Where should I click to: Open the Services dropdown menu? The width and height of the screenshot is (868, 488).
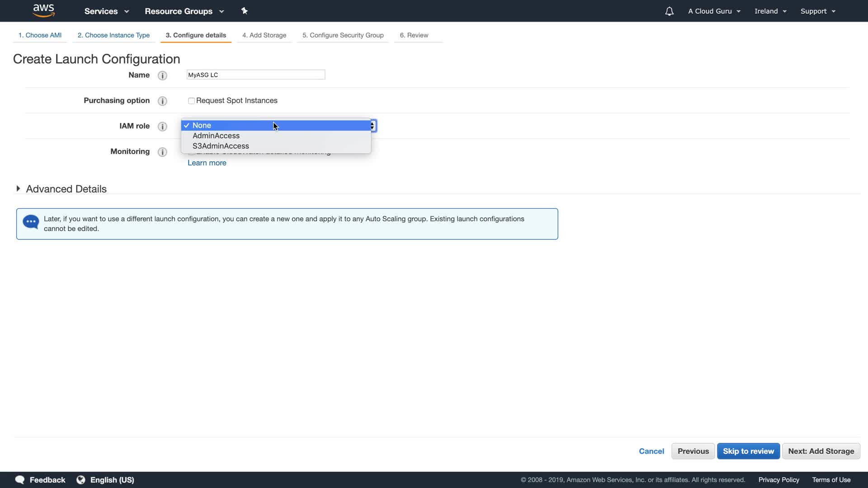107,11
